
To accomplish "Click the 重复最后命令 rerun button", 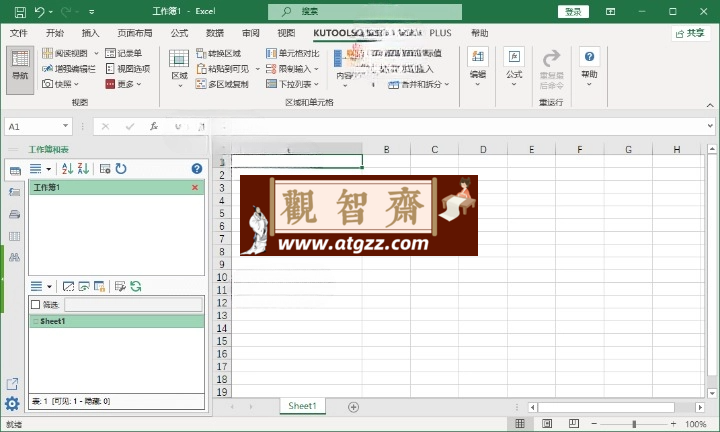I will coord(551,70).
